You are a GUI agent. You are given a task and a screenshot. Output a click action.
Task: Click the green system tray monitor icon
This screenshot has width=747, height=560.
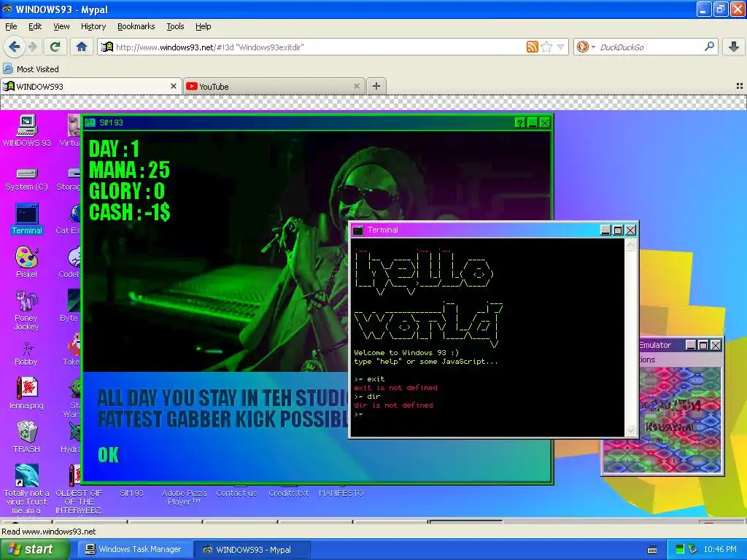coord(680,549)
